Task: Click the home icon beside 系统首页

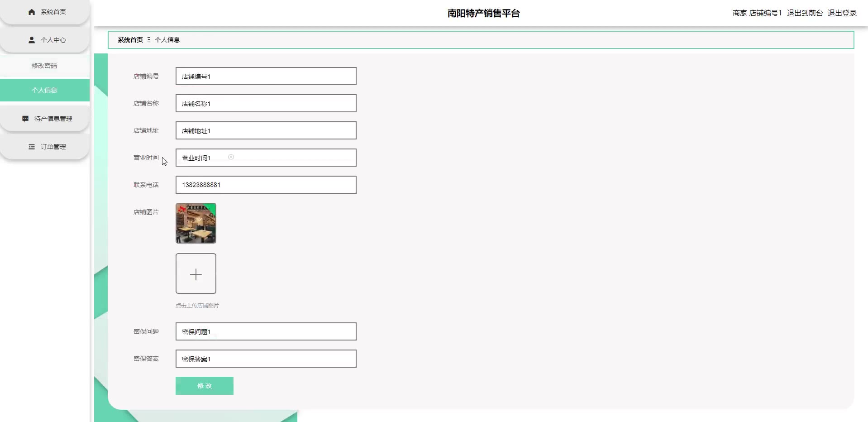Action: pos(32,12)
